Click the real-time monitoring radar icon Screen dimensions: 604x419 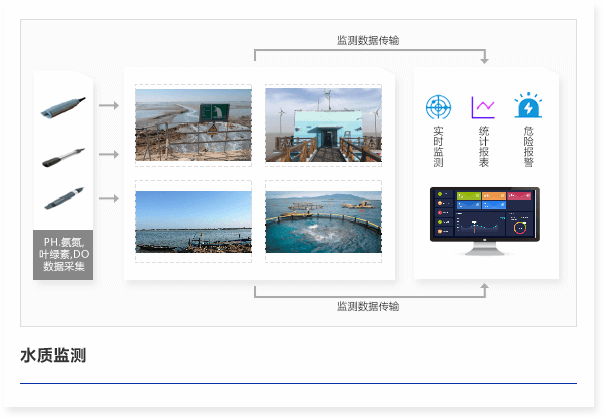pos(438,106)
